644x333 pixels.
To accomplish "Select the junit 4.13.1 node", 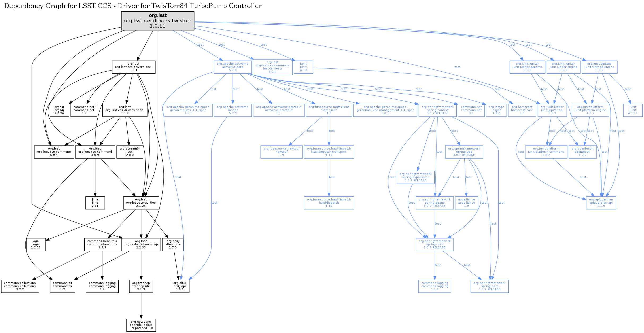I will (x=633, y=110).
